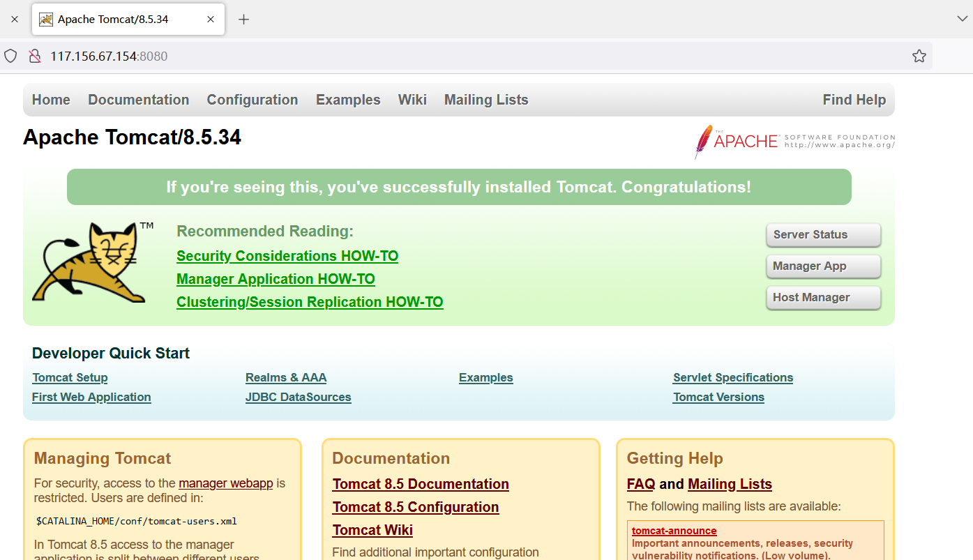Click the Getting Help heading
The width and height of the screenshot is (973, 560).
tap(675, 458)
